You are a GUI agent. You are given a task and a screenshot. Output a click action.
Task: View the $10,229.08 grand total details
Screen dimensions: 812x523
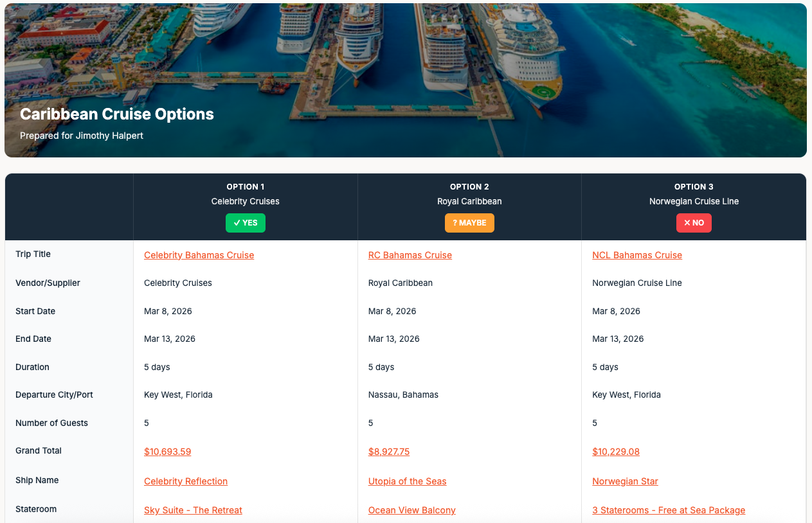pyautogui.click(x=616, y=452)
